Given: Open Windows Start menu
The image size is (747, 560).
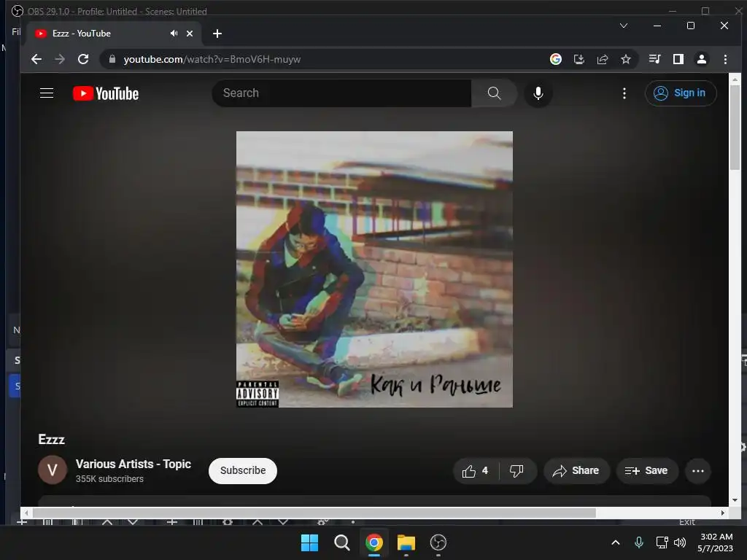Looking at the screenshot, I should point(309,542).
